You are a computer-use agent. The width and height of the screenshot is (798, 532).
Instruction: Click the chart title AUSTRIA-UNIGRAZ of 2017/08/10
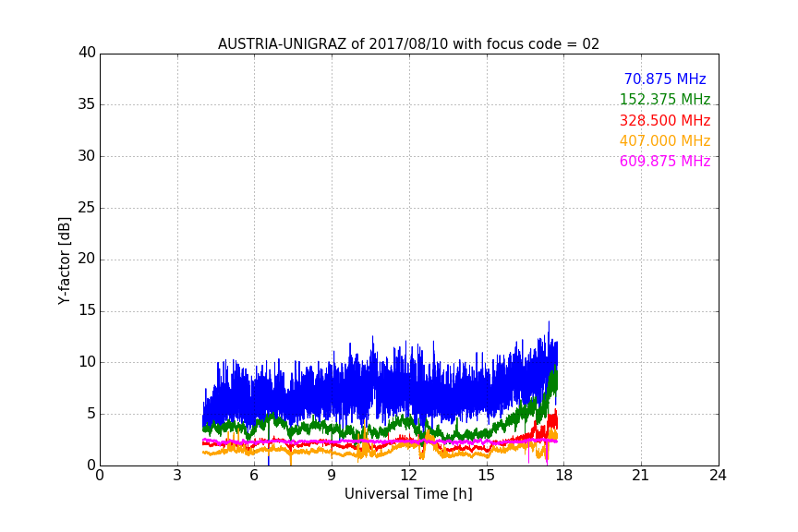408,43
